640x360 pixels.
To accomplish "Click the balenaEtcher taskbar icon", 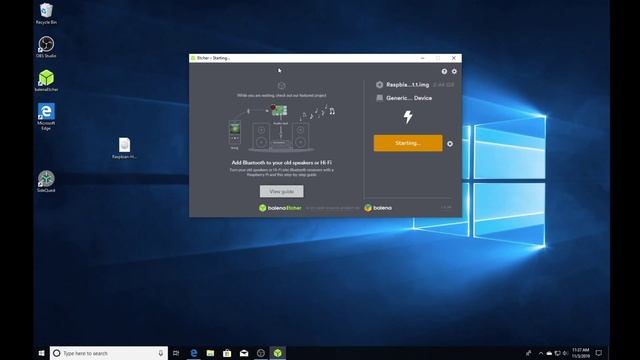I will [x=278, y=353].
